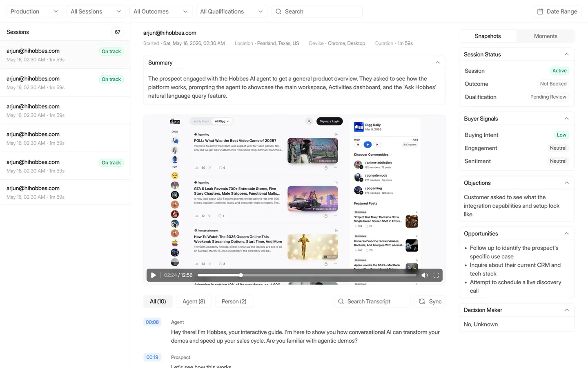Collapse the Objections panel

pos(566,183)
